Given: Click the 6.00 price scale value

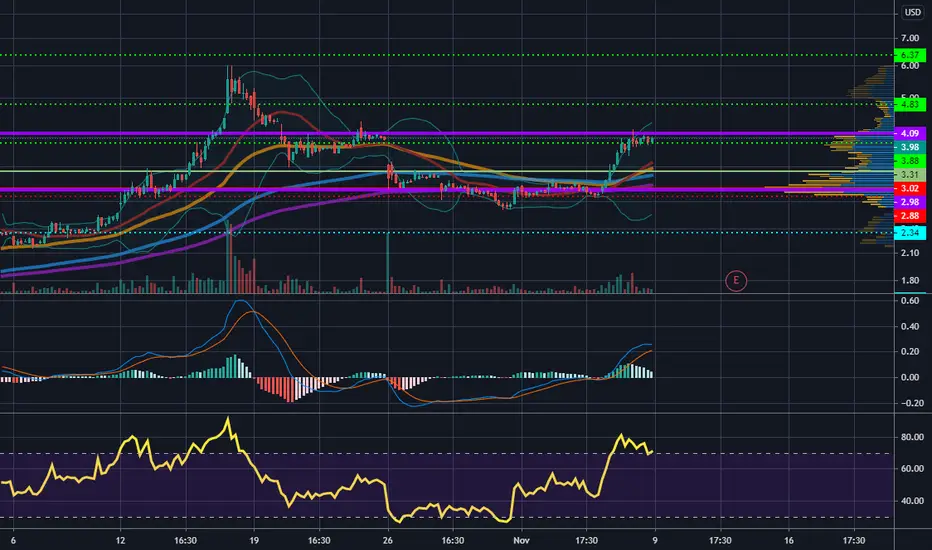Looking at the screenshot, I should pos(910,66).
